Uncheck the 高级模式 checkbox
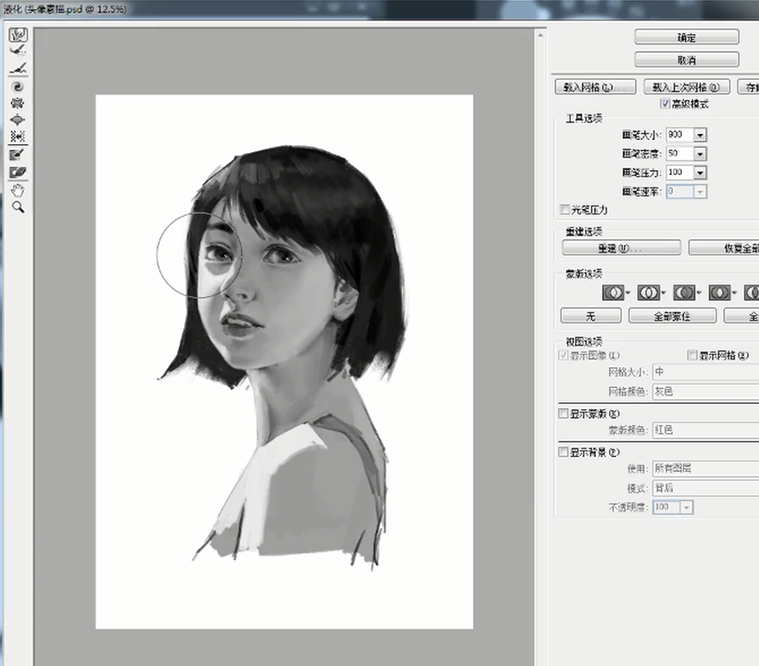The height and width of the screenshot is (666, 759). [x=666, y=104]
